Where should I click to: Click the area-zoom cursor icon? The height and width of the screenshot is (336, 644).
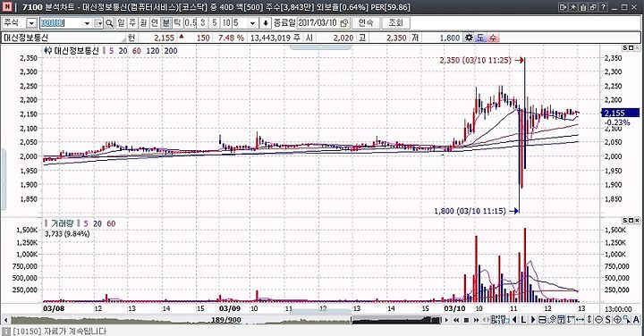click(x=627, y=320)
